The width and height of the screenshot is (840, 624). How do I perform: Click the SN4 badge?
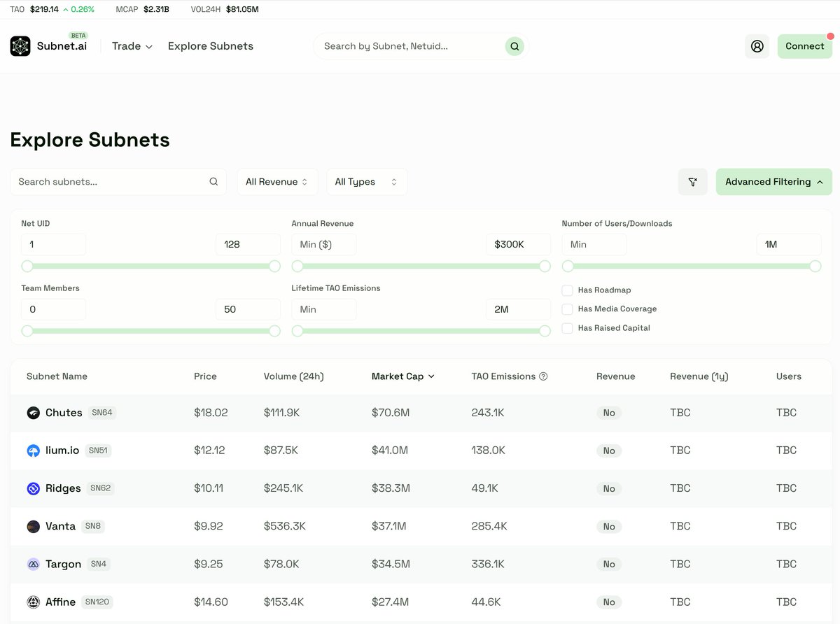pos(99,564)
